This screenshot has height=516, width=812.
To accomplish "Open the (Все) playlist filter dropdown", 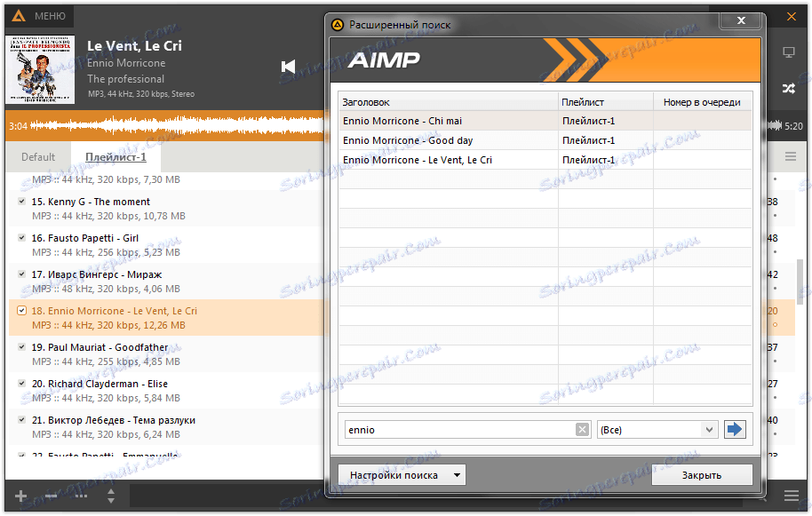I will [x=657, y=429].
